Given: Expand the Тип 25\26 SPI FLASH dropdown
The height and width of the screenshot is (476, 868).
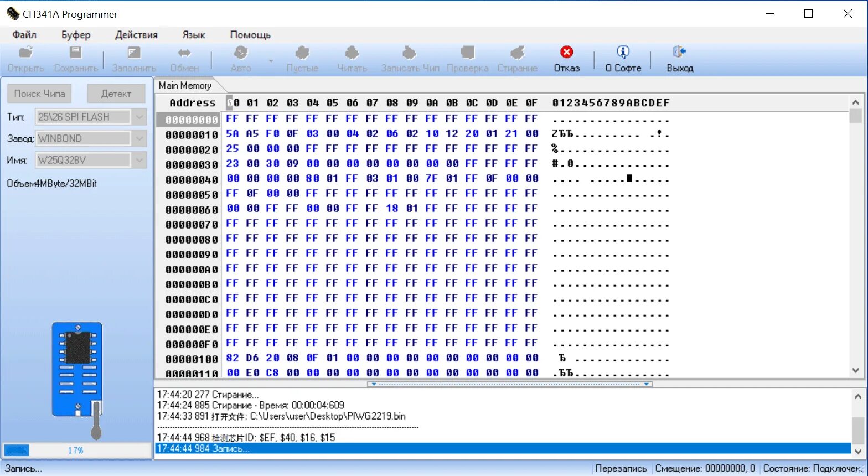Looking at the screenshot, I should (x=139, y=117).
